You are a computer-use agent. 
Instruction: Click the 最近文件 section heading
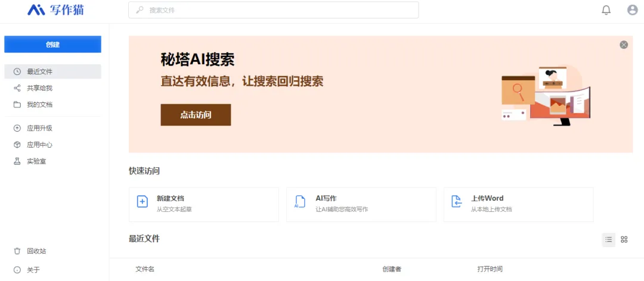144,239
